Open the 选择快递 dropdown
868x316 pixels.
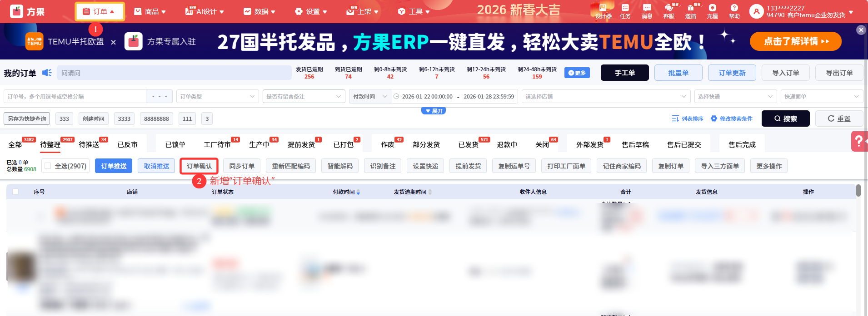735,96
